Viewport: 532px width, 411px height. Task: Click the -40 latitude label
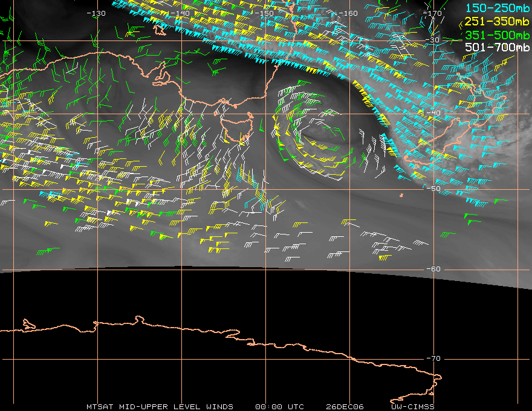coord(433,113)
